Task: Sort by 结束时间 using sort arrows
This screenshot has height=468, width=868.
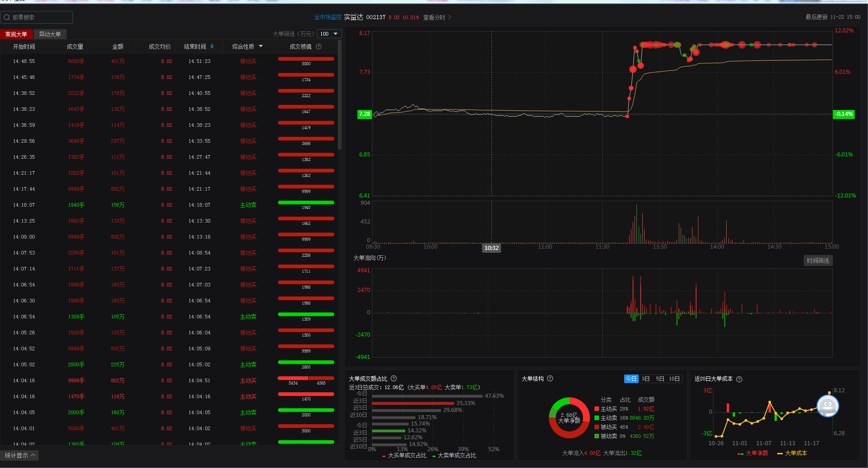Action: click(212, 47)
